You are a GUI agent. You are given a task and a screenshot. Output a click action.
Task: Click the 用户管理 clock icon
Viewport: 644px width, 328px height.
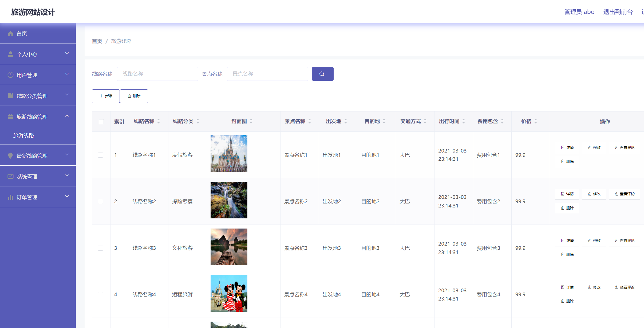(x=11, y=75)
